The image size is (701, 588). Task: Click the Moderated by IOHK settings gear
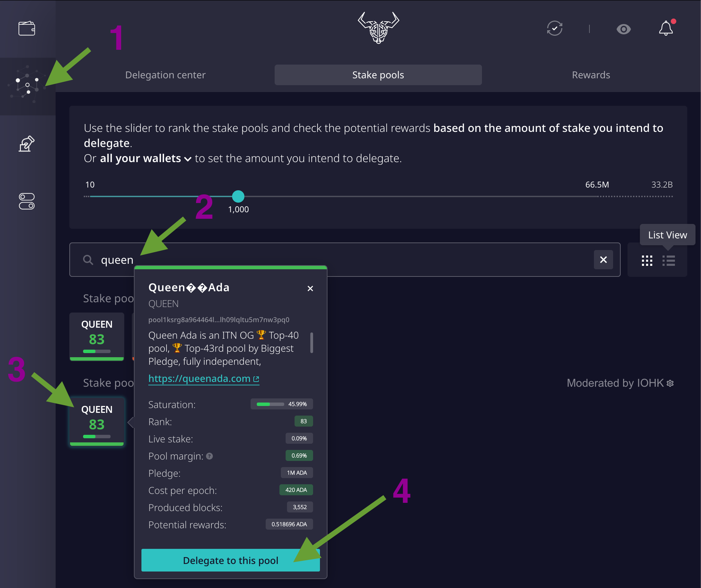click(670, 383)
